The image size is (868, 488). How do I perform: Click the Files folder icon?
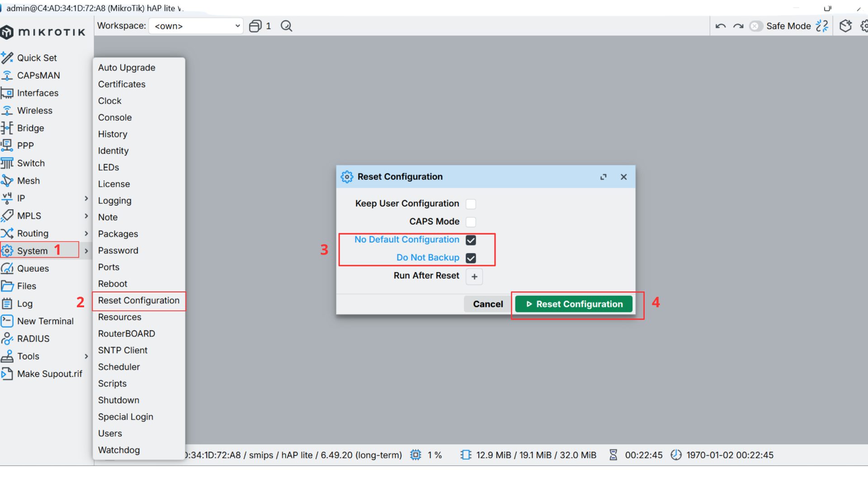(7, 286)
